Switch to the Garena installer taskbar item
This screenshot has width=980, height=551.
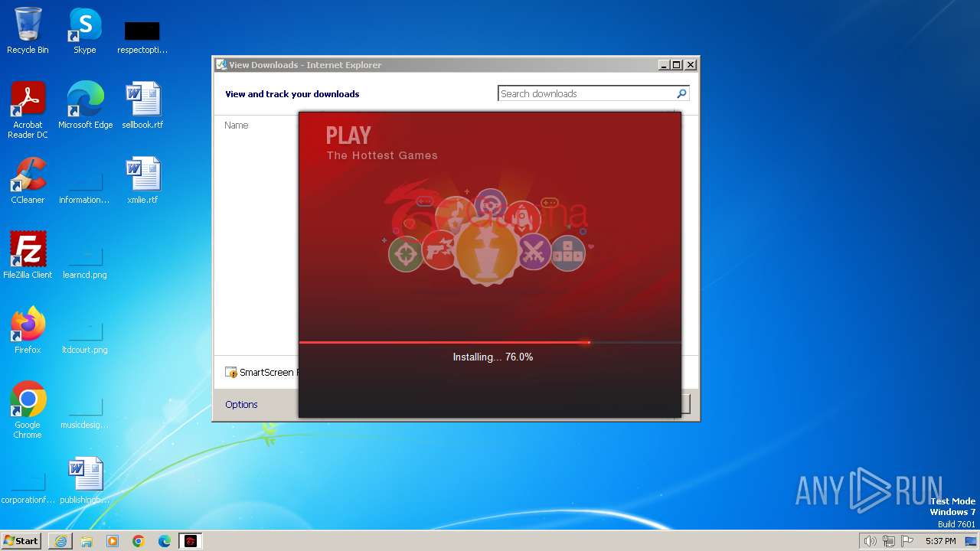pyautogui.click(x=191, y=541)
